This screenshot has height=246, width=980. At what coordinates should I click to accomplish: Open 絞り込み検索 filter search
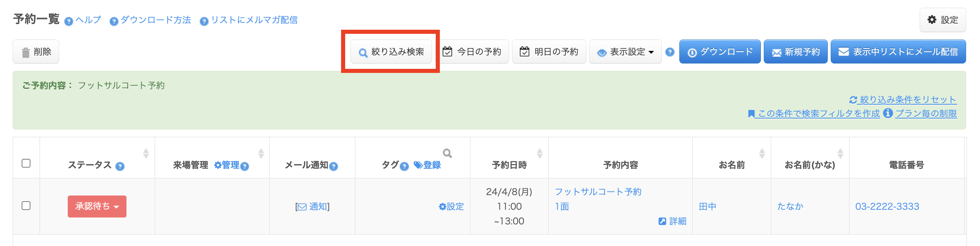[391, 52]
